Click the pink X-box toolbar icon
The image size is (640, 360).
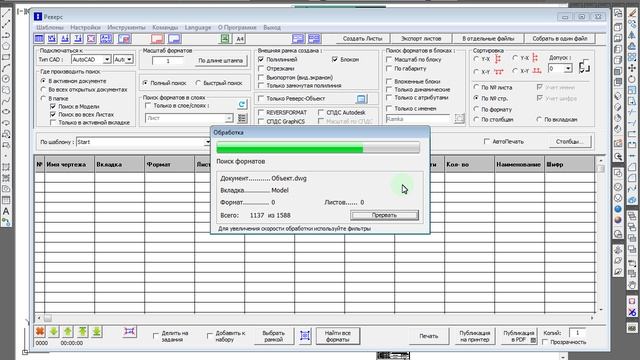[91, 39]
